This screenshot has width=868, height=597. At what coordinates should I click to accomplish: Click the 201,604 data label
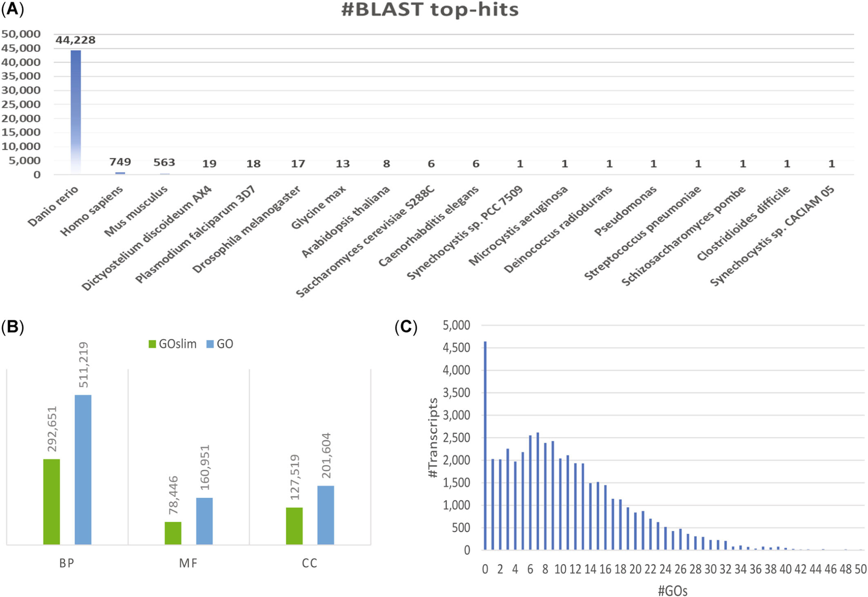pos(326,456)
